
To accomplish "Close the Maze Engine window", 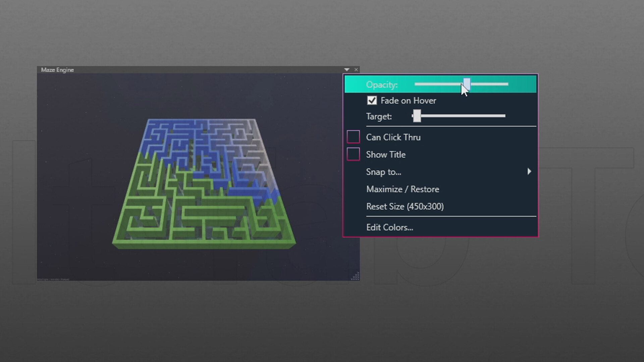I will tap(356, 70).
